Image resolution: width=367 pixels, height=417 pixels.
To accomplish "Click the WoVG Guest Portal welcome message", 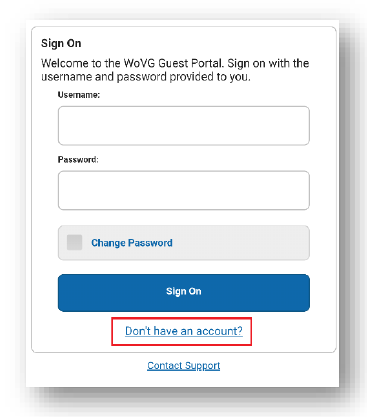I will (175, 70).
